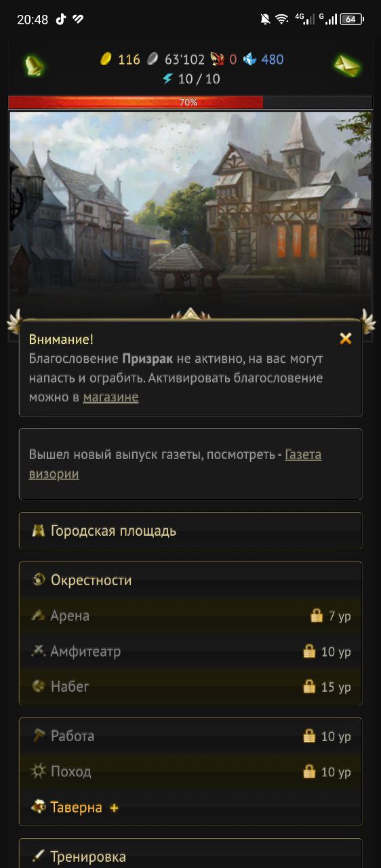The width and height of the screenshot is (381, 868).
Task: Tap the lightning energy icon
Action: pyautogui.click(x=167, y=79)
